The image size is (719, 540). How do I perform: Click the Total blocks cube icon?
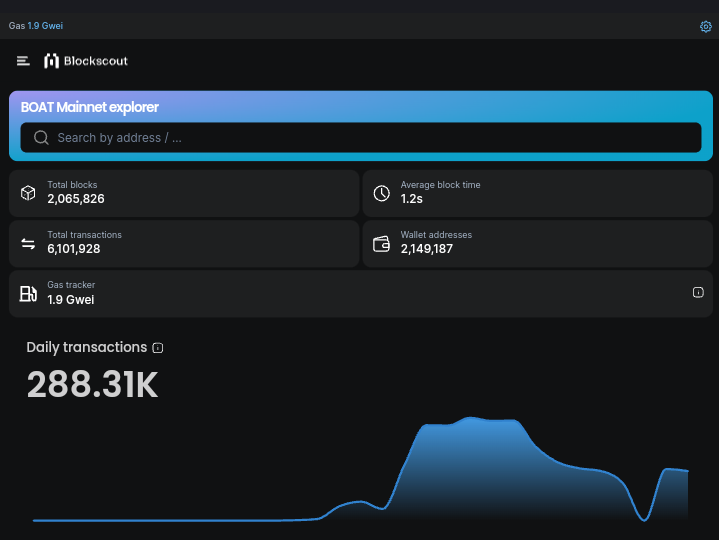(x=28, y=193)
